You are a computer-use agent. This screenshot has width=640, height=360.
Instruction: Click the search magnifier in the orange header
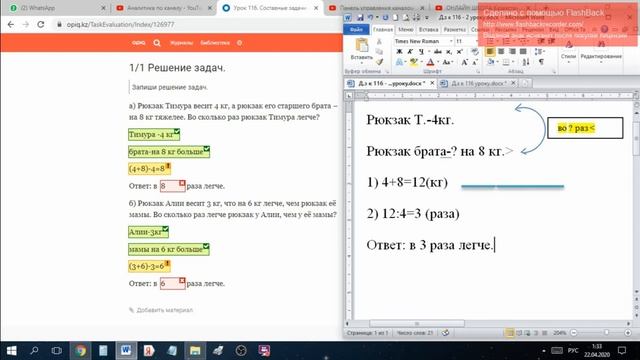click(157, 43)
